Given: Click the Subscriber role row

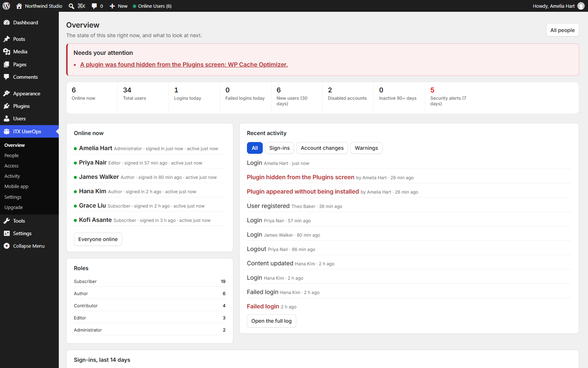Looking at the screenshot, I should coord(150,282).
